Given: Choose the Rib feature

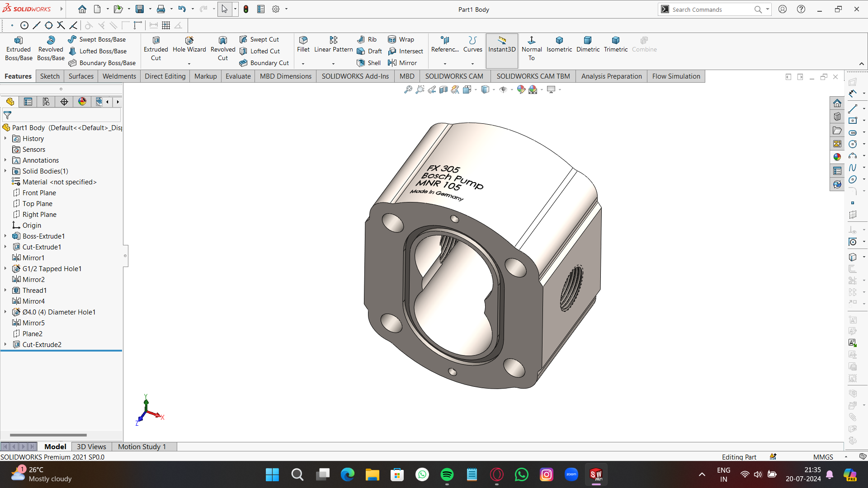Looking at the screenshot, I should 367,39.
